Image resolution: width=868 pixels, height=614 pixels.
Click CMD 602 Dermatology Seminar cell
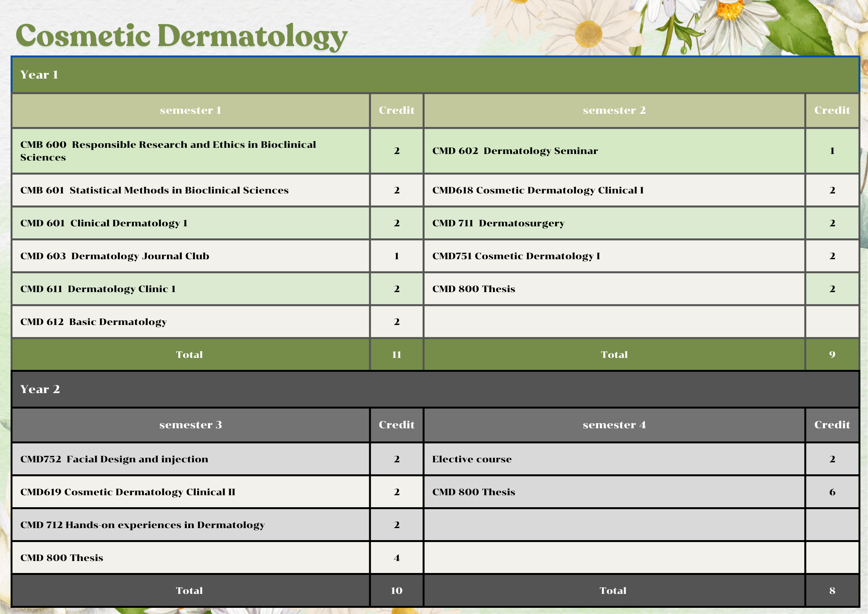[x=515, y=151]
